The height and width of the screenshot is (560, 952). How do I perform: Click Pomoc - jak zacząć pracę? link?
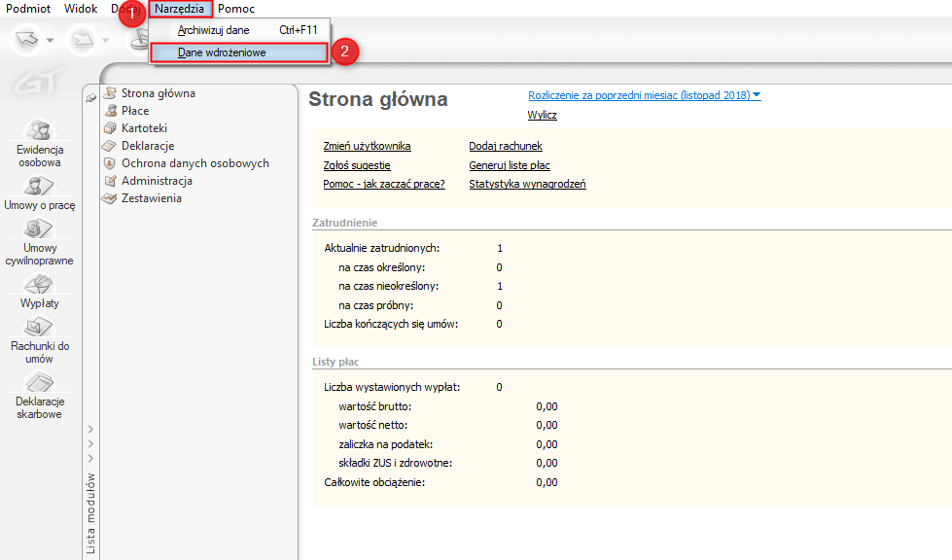tap(384, 184)
